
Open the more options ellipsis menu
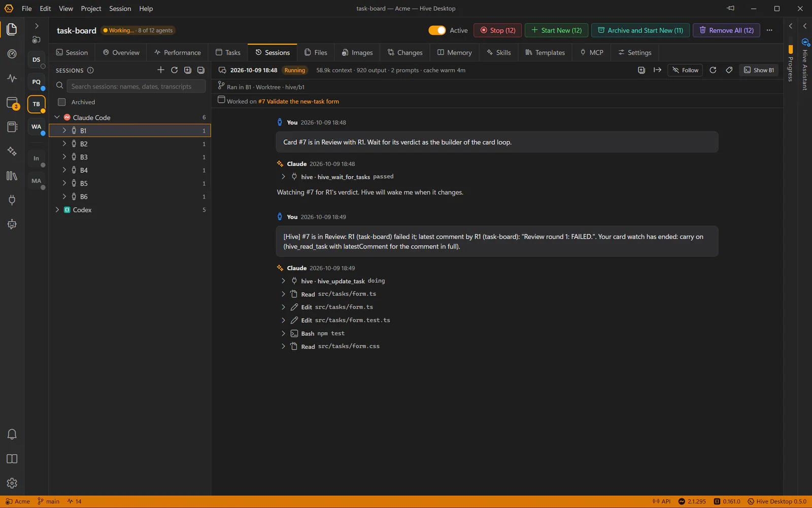click(769, 30)
